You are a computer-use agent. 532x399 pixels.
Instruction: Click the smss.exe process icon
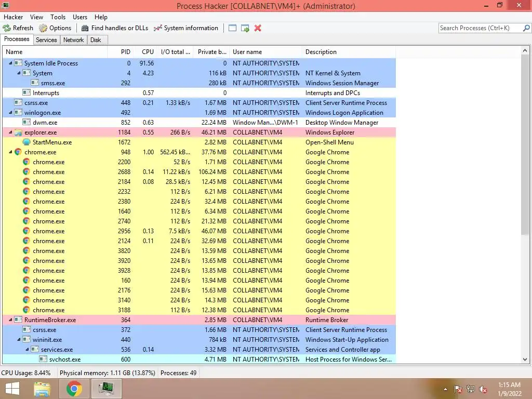[35, 83]
